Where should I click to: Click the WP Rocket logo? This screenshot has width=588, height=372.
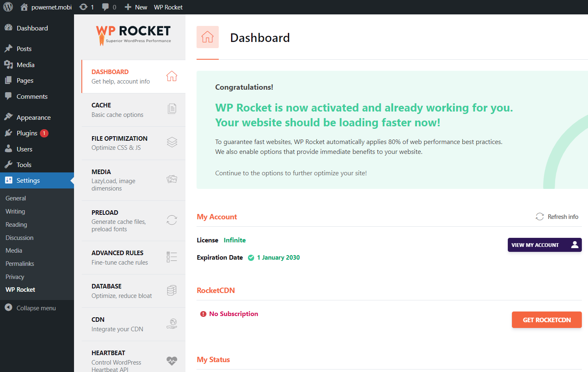[x=133, y=35]
